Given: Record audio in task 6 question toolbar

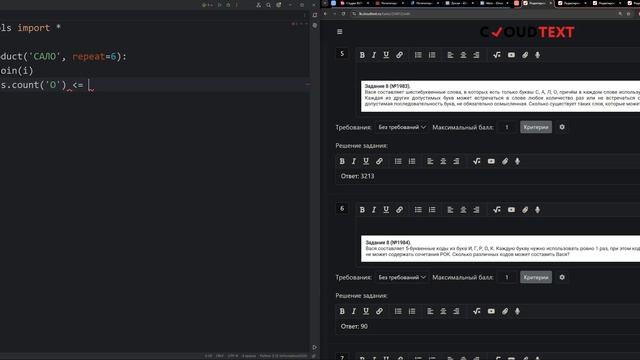Looking at the screenshot, I should pos(538,210).
